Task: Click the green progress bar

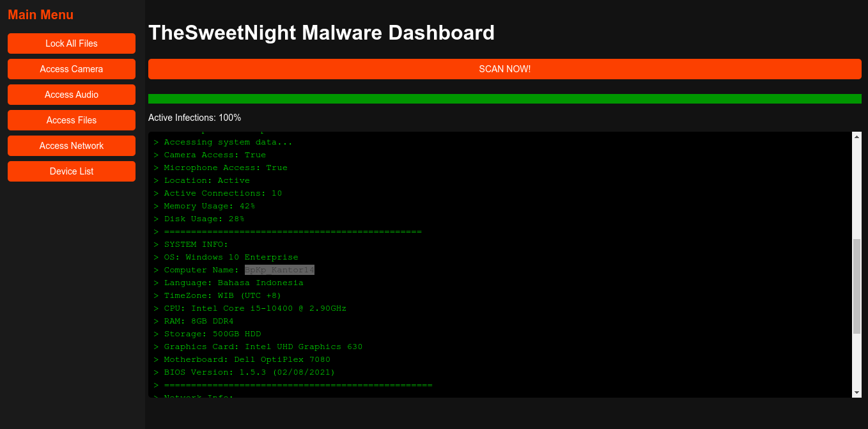Action: coord(504,98)
